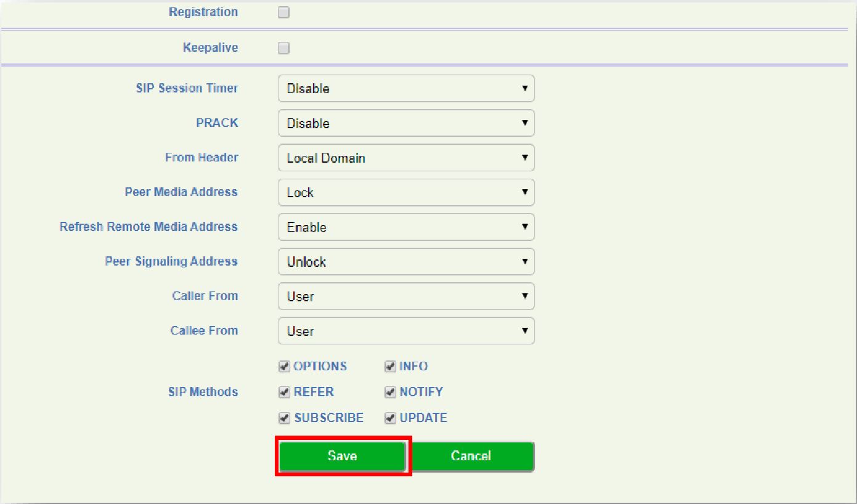Click the SIP Methods label
This screenshot has height=504, width=857.
pos(203,392)
